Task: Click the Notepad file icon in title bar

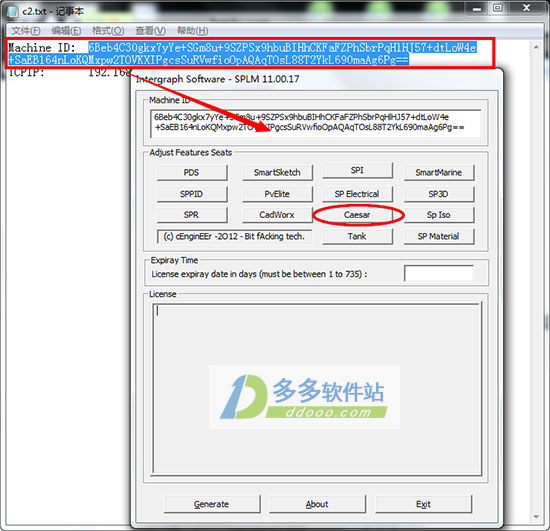Action: click(x=12, y=11)
